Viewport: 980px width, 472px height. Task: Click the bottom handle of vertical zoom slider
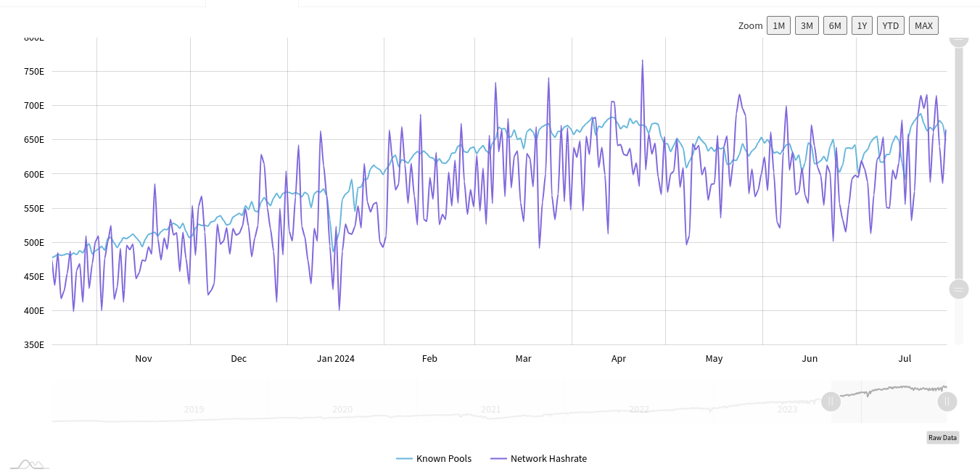(959, 289)
